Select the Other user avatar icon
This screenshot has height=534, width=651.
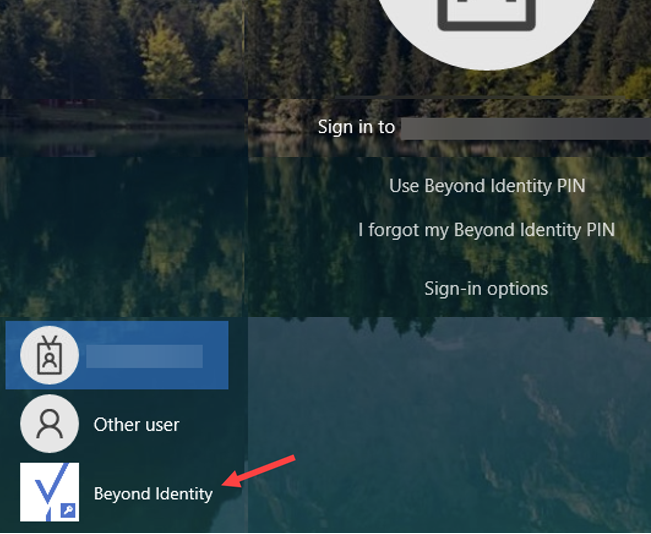[49, 424]
